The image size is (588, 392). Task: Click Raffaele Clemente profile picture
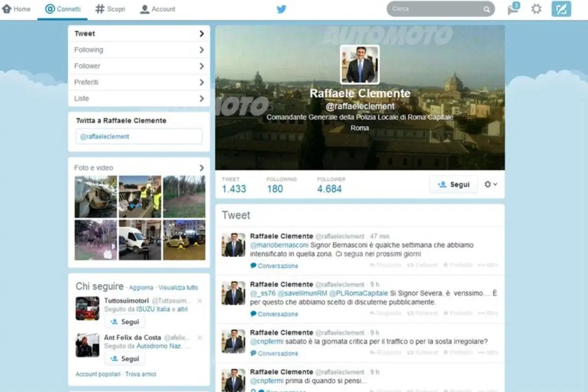tap(360, 65)
